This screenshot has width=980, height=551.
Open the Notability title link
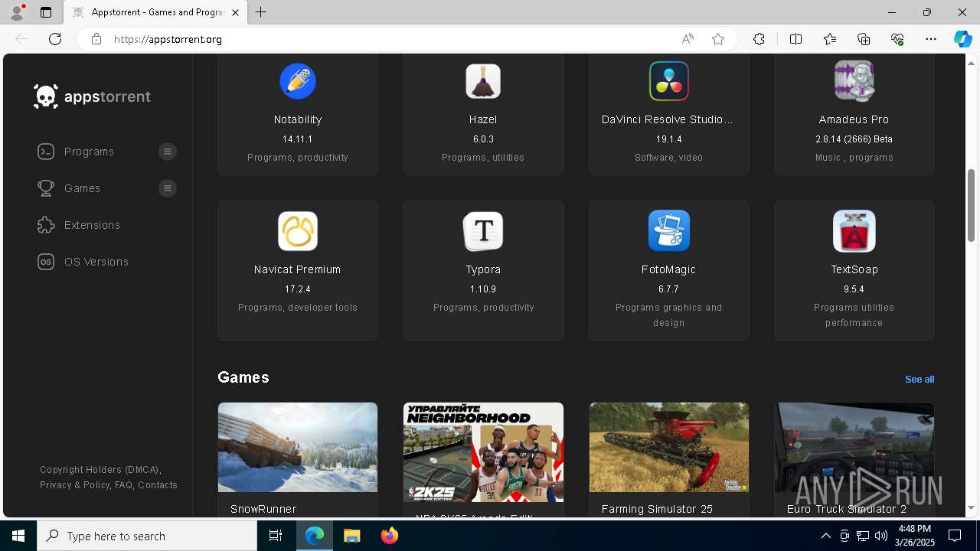298,119
